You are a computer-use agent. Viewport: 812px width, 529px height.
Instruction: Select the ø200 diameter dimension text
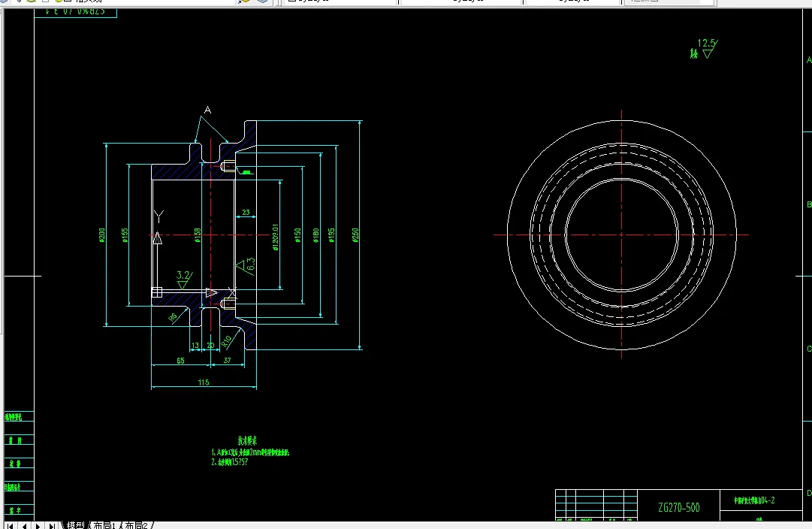(102, 234)
